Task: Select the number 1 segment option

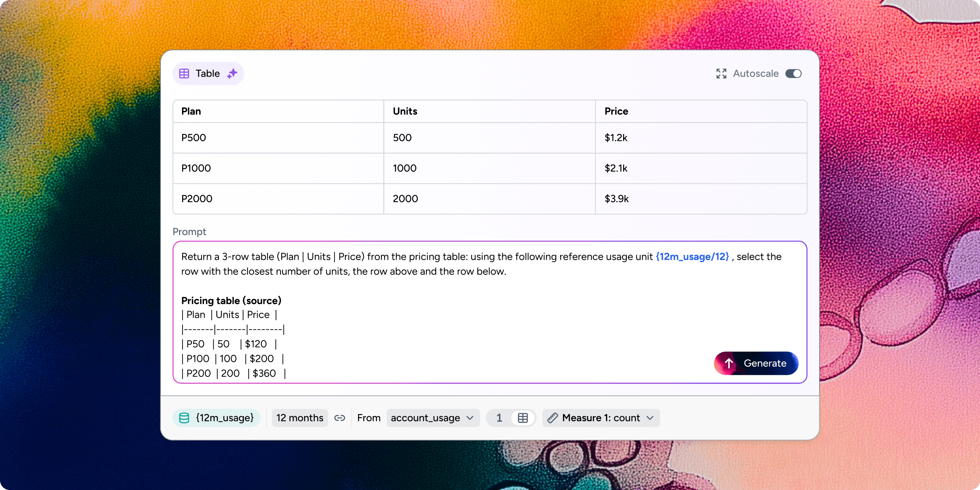Action: 499,418
